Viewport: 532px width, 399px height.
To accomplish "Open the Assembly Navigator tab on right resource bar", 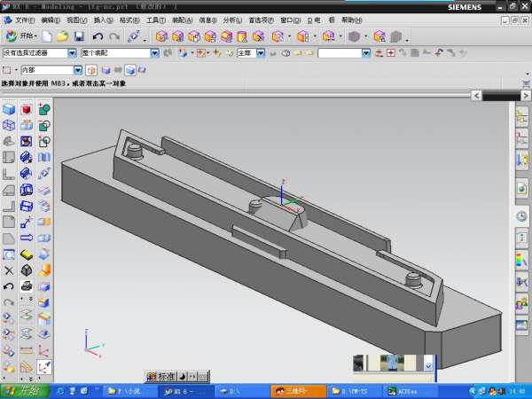I will click(x=522, y=117).
